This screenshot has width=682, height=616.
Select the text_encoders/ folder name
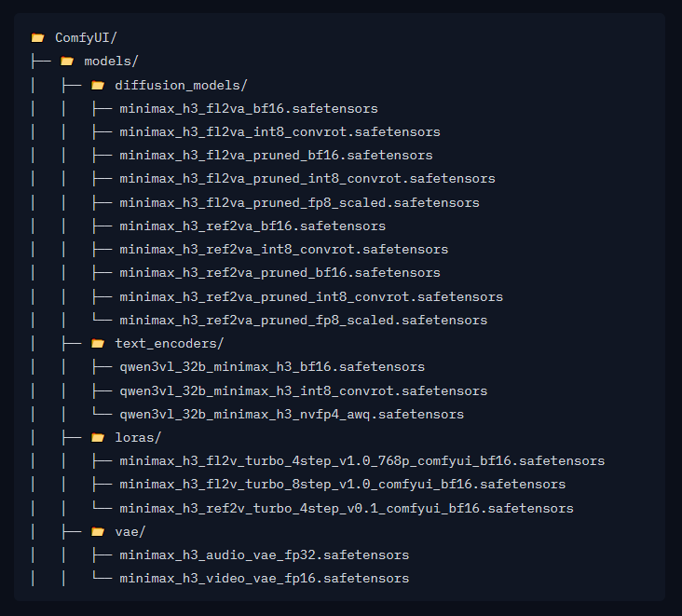click(x=170, y=344)
